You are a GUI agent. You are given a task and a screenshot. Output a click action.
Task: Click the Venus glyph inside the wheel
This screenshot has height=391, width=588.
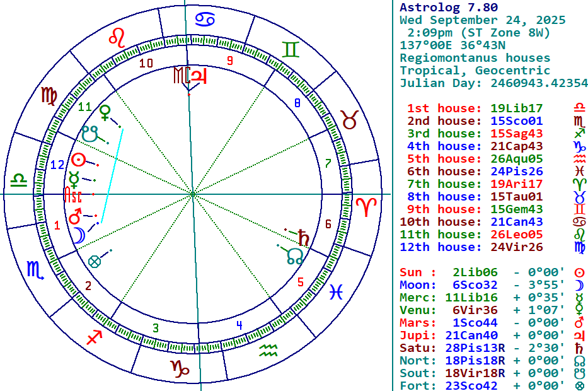(105, 113)
